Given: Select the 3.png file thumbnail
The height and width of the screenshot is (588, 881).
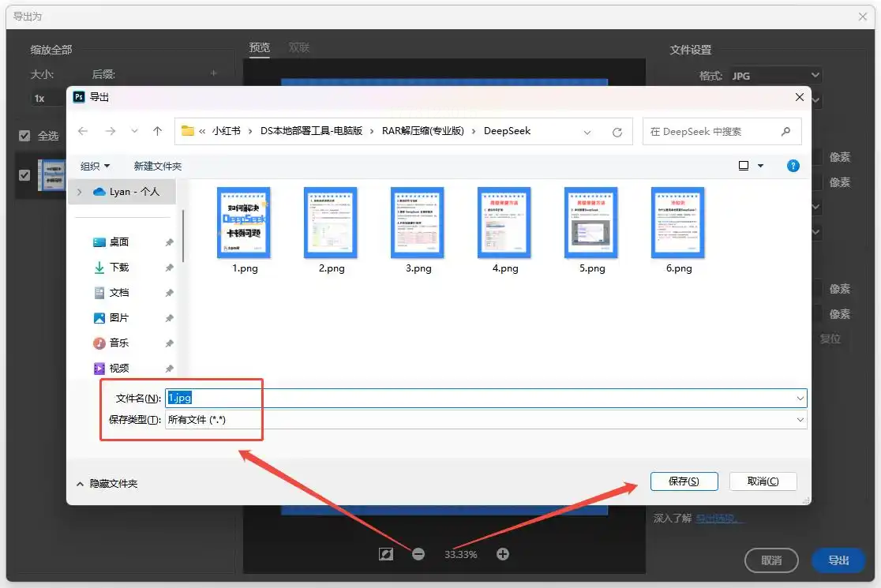Looking at the screenshot, I should [418, 223].
